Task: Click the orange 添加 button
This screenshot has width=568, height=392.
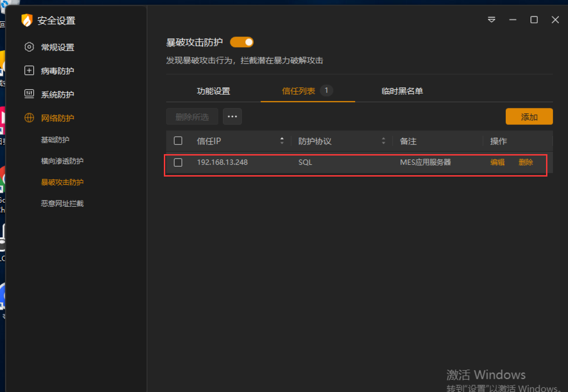Action: click(529, 117)
